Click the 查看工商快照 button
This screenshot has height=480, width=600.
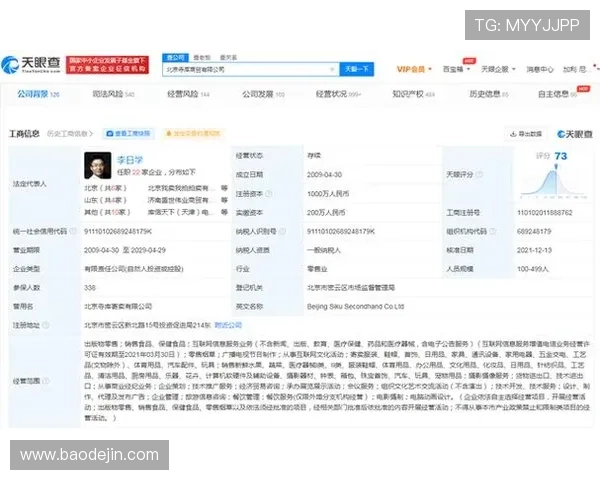click(x=129, y=134)
